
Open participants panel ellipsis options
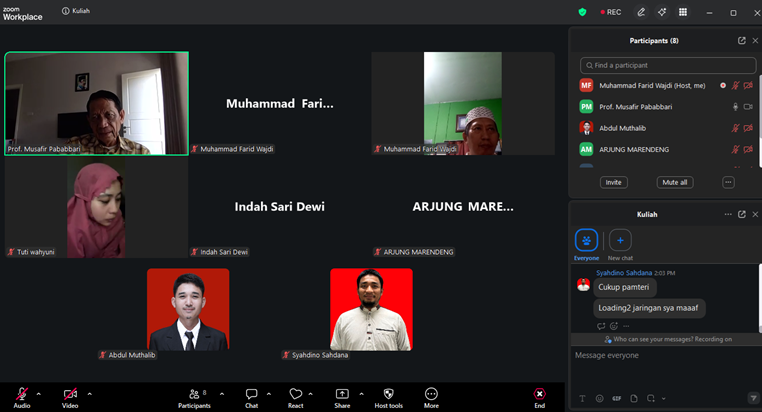[x=728, y=182]
